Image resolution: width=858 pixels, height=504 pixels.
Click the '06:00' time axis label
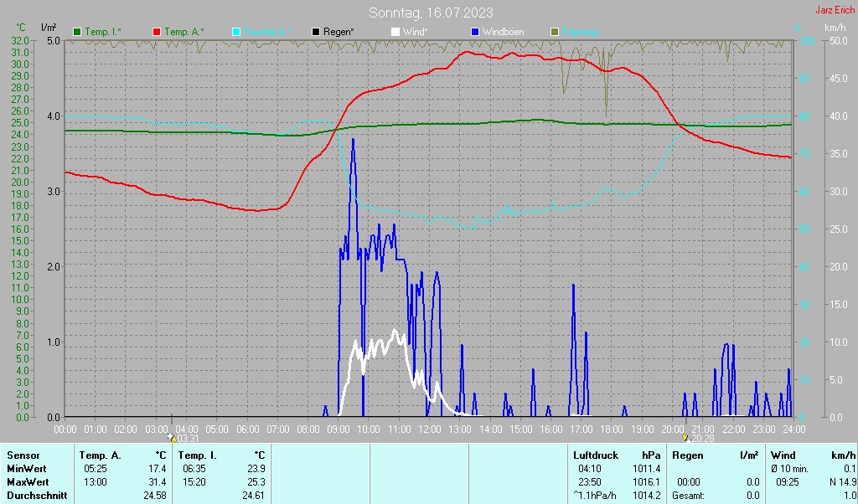pos(247,429)
